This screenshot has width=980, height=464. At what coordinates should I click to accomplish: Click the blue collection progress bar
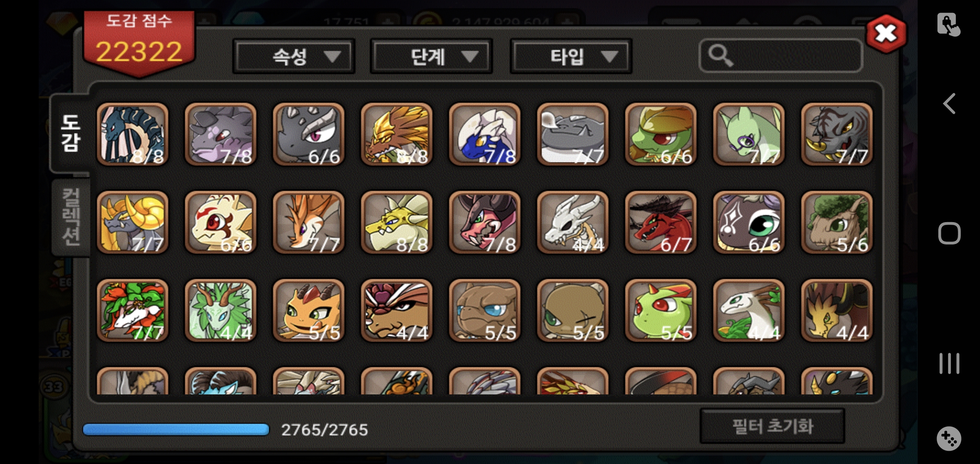[x=176, y=430]
